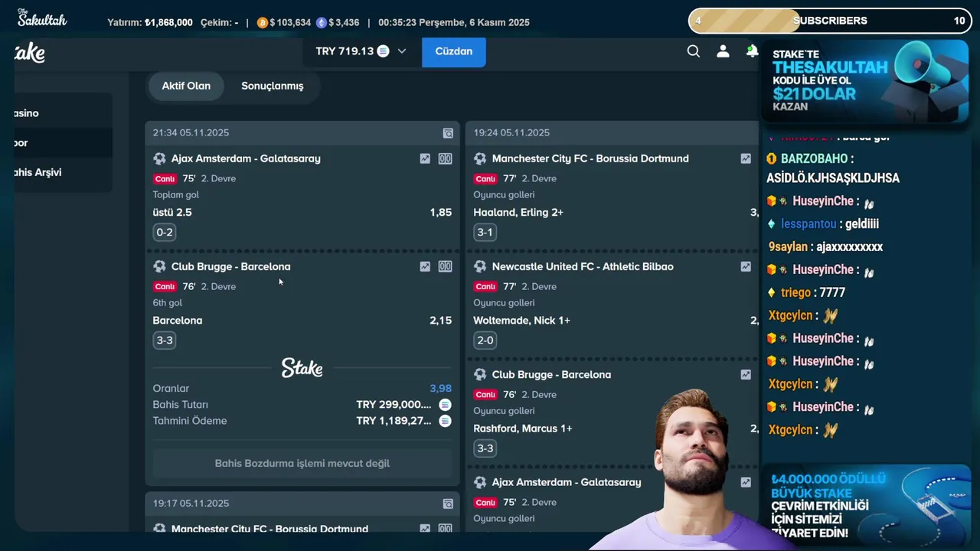Switch to the Sonuçlanmış tab
This screenshot has width=980, height=551.
(273, 86)
